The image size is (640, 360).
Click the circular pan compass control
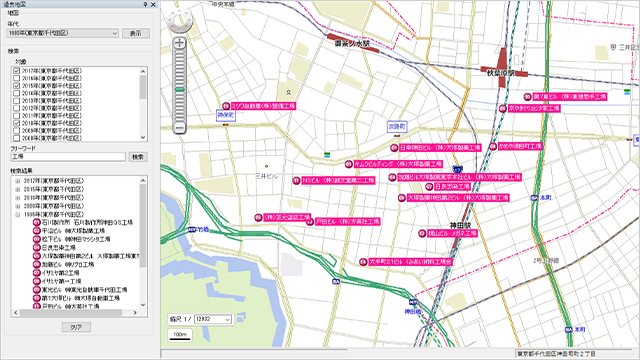179,21
